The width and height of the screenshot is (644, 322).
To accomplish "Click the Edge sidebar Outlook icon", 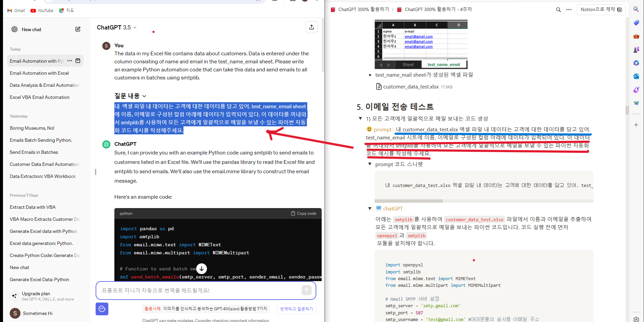I will (636, 76).
